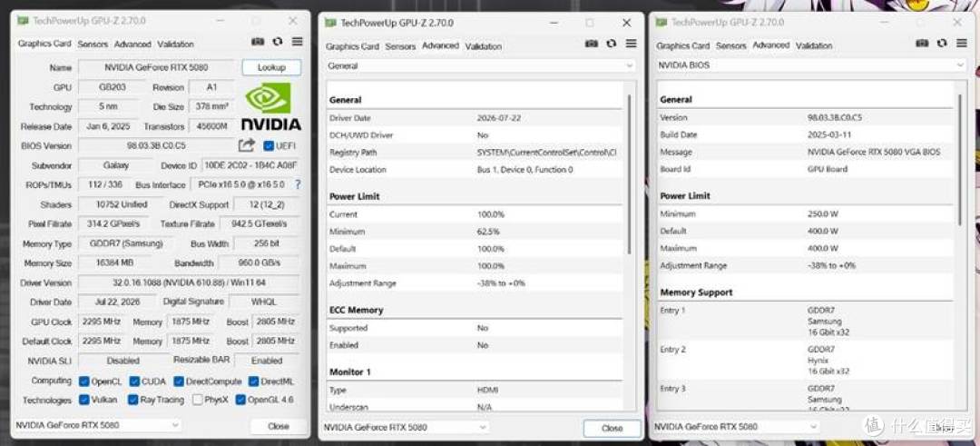Click the Maximum power value 400.0 W

[822, 248]
